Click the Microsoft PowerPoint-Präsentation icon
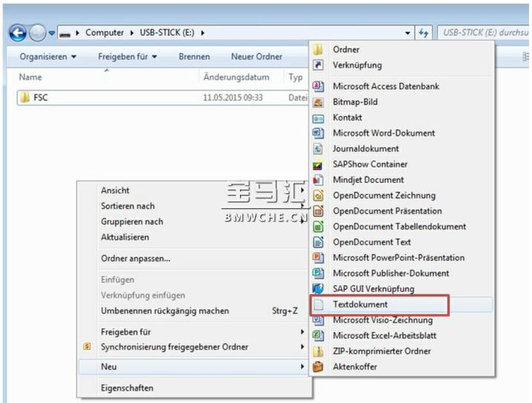This screenshot has width=532, height=403. (318, 258)
